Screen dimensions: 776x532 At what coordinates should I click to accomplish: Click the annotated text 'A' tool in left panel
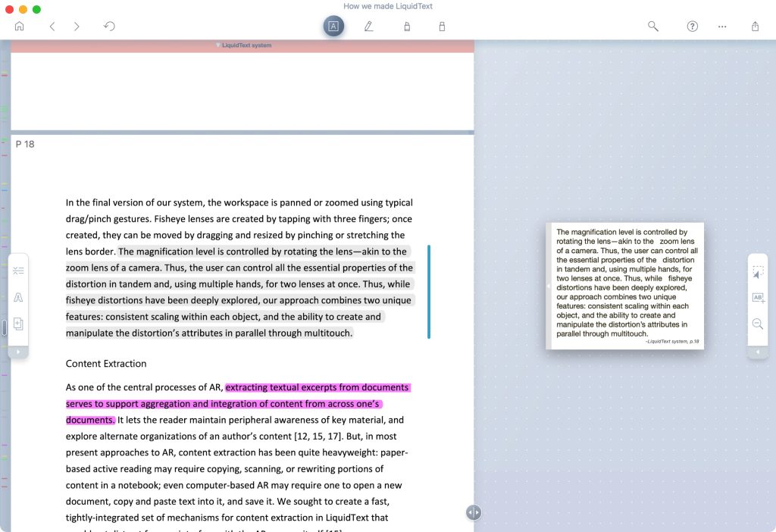pos(18,297)
